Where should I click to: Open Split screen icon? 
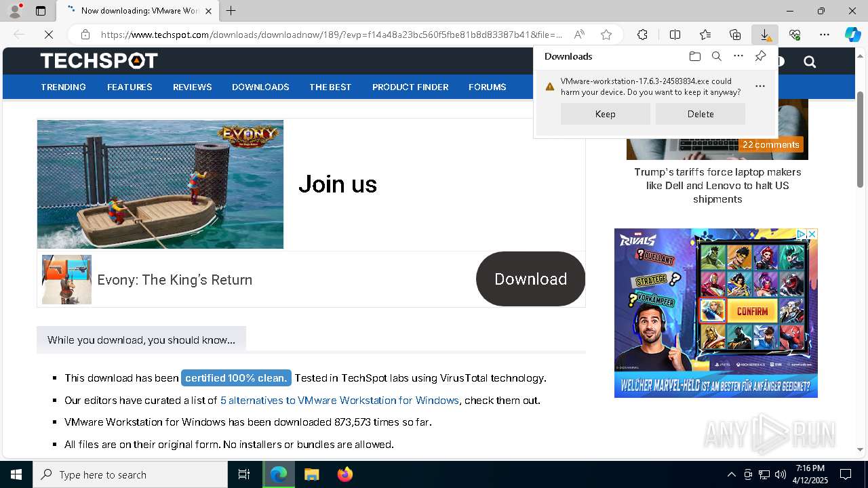coord(675,35)
